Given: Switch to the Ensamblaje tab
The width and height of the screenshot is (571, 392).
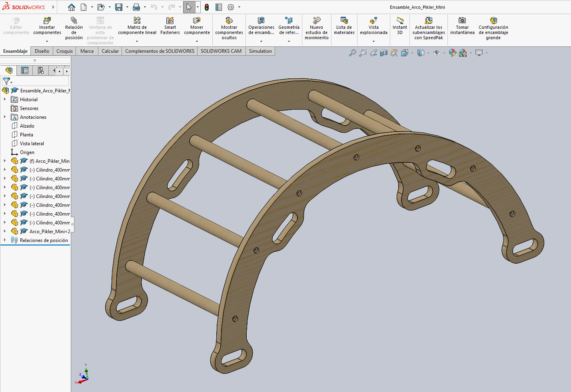Looking at the screenshot, I should [15, 51].
